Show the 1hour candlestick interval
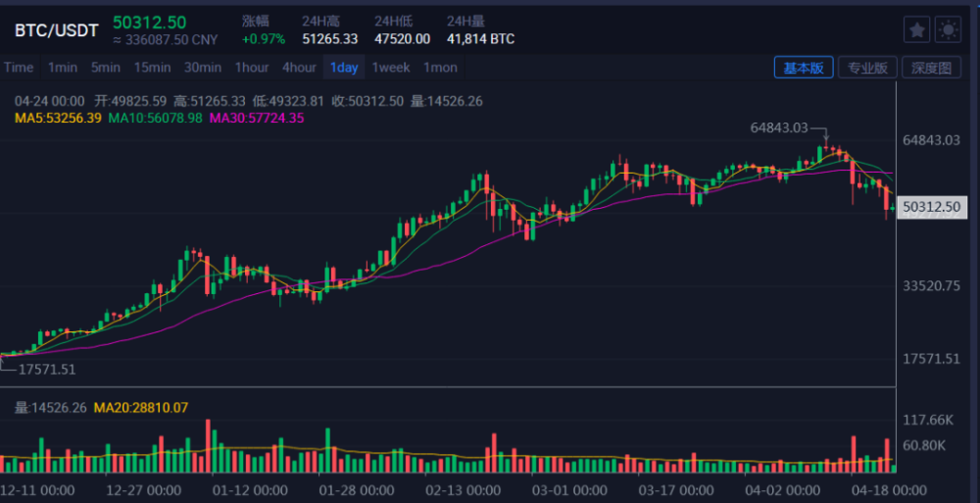980x503 pixels. tap(251, 68)
